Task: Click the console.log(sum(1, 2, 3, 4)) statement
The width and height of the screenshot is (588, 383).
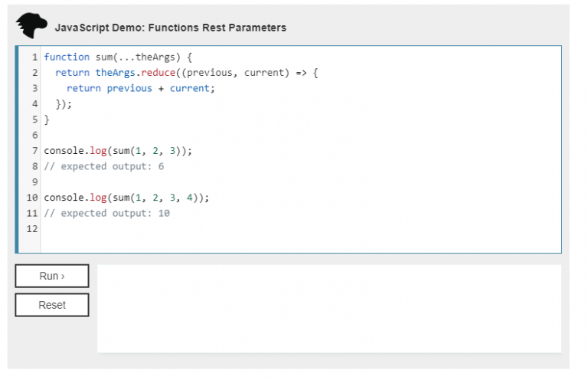Action: pos(126,198)
